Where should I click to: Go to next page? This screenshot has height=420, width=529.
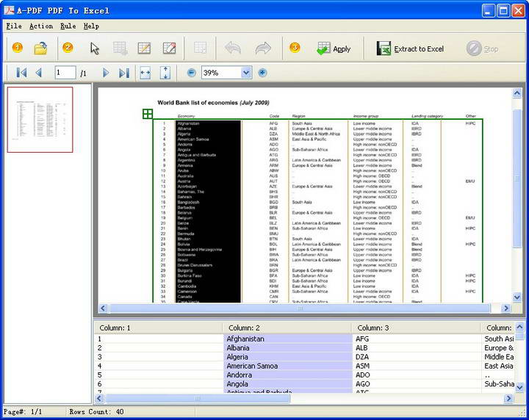(106, 73)
